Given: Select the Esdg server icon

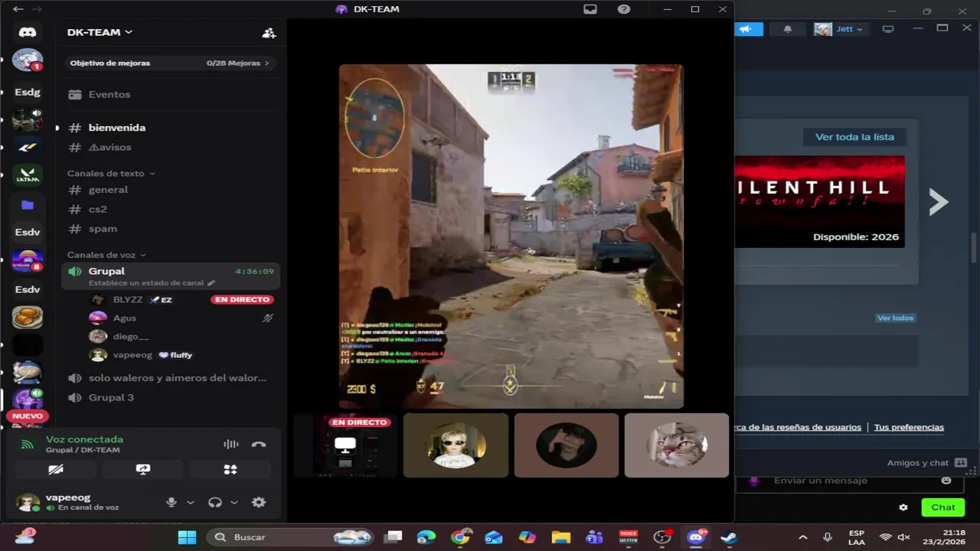Looking at the screenshot, I should point(28,92).
